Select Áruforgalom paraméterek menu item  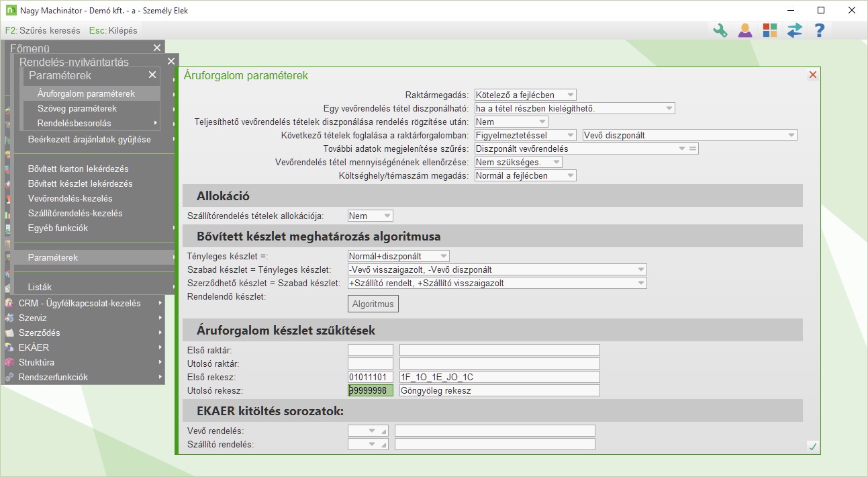pos(91,93)
